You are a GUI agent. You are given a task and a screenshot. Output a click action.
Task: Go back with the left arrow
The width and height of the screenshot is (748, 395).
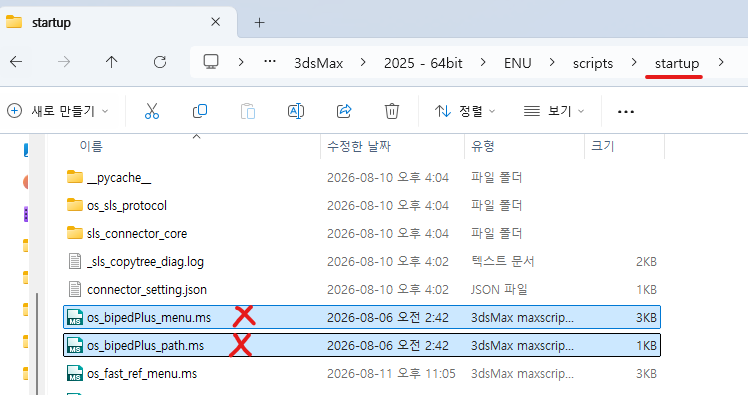[x=16, y=62]
